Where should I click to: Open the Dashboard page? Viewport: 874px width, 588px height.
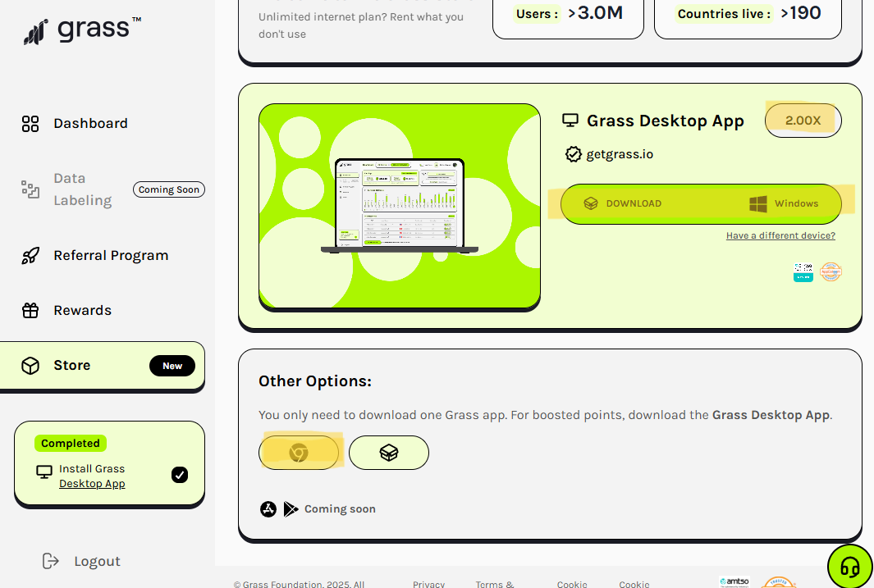[x=75, y=123]
